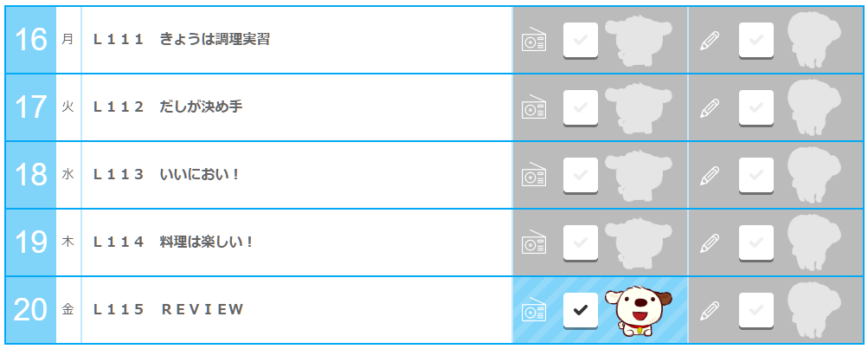Click gray puppy silhouette in day 17 radio column
868x349 pixels.
point(639,108)
